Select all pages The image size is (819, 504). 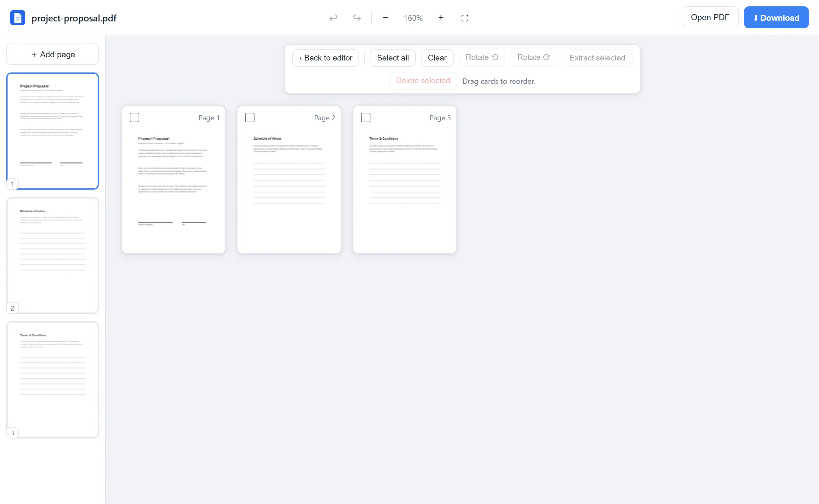393,58
